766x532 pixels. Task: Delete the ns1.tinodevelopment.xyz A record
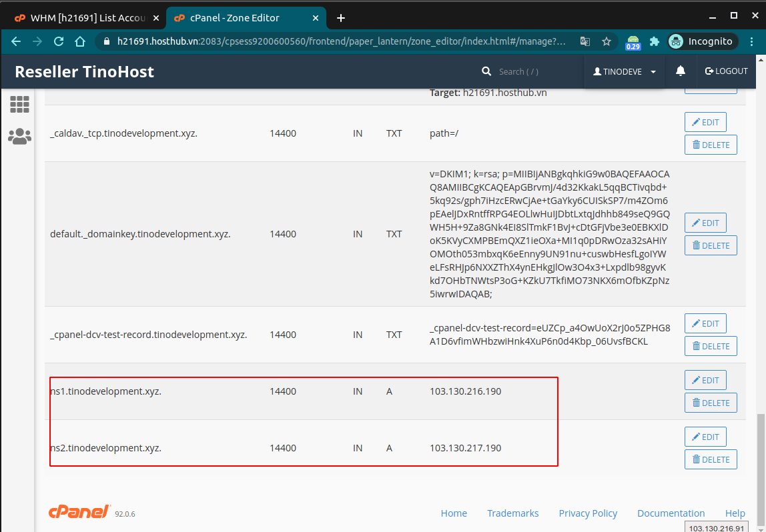tap(711, 403)
